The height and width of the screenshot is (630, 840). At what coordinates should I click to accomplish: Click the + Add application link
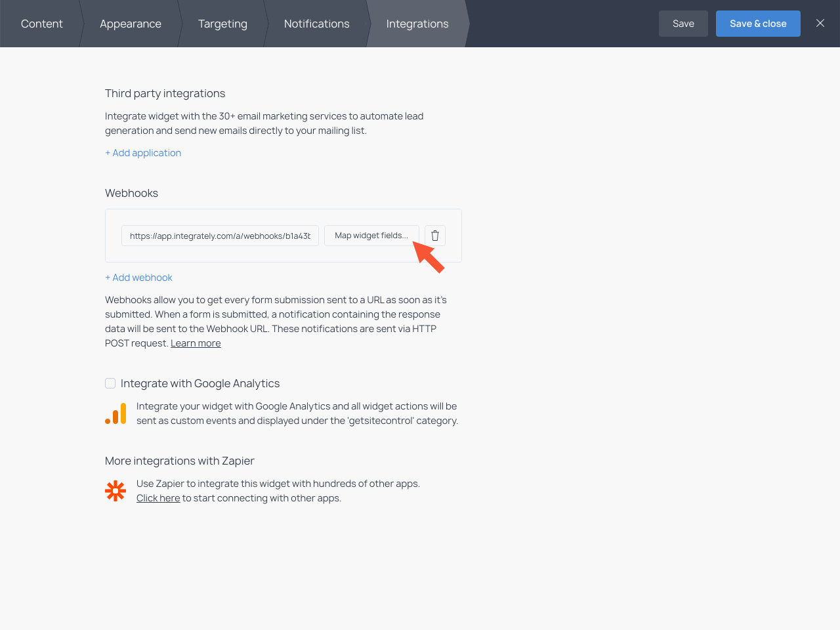(143, 153)
